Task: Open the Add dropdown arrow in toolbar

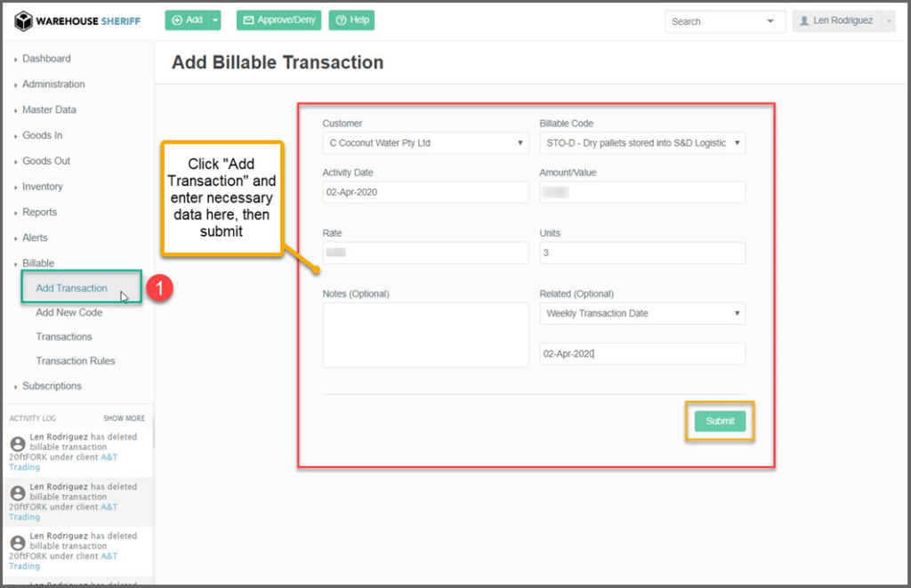Action: coord(214,20)
